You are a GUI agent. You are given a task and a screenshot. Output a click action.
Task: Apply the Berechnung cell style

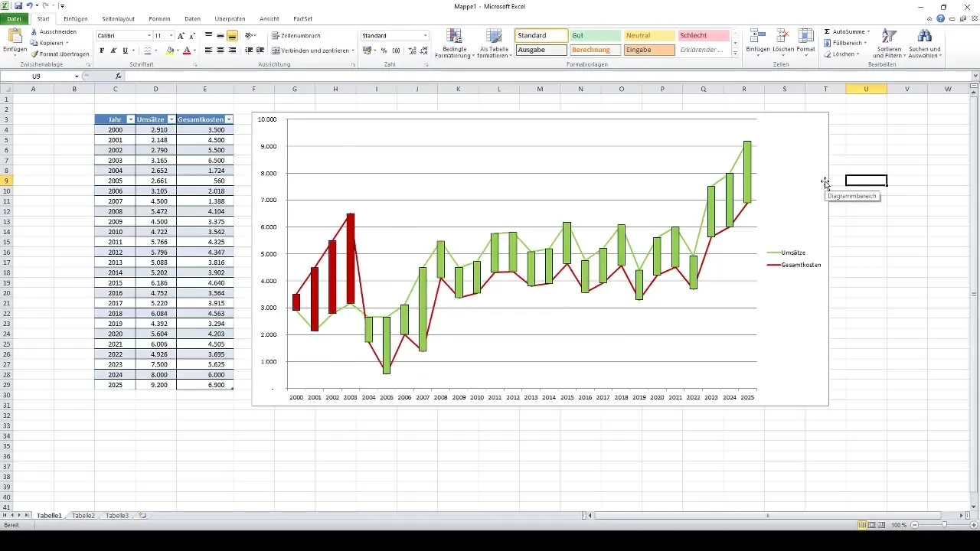coord(596,50)
